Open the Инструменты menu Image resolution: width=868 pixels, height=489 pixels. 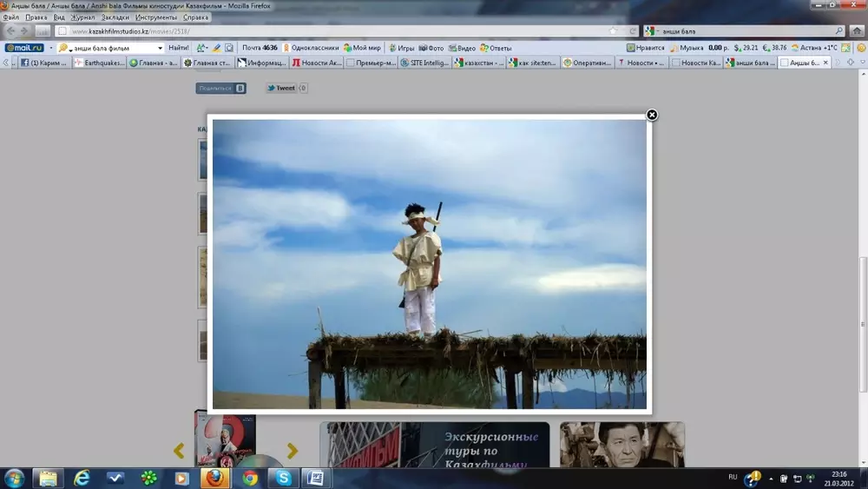tap(156, 17)
